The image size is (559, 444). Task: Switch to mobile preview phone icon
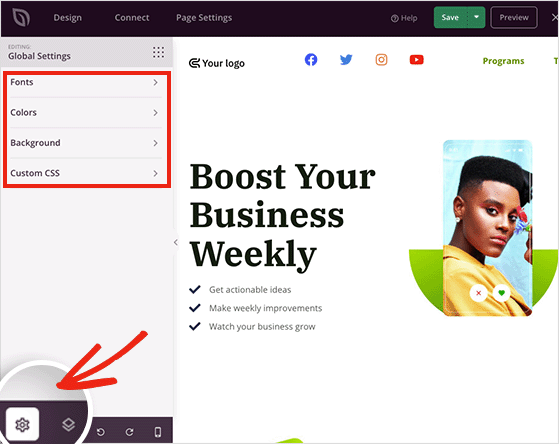click(158, 432)
